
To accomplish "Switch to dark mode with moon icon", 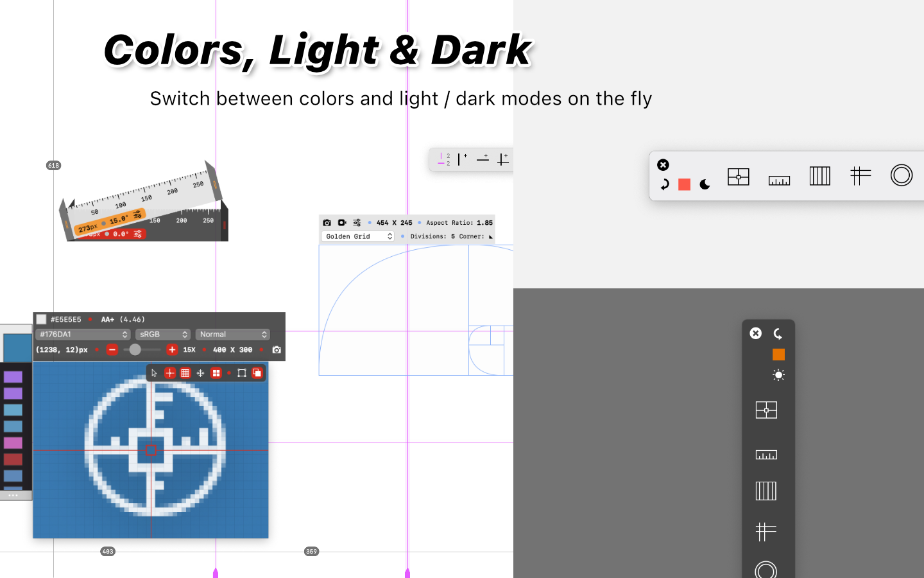I will [x=705, y=184].
